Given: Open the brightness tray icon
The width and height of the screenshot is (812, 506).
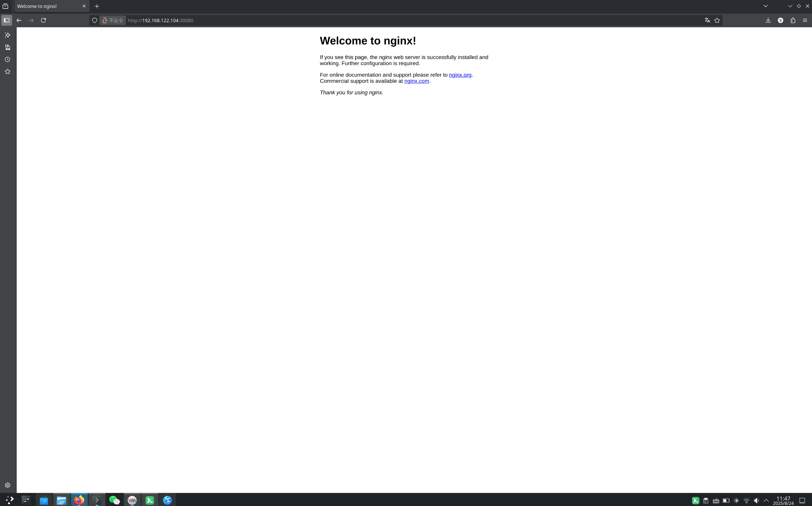Looking at the screenshot, I should tap(736, 501).
